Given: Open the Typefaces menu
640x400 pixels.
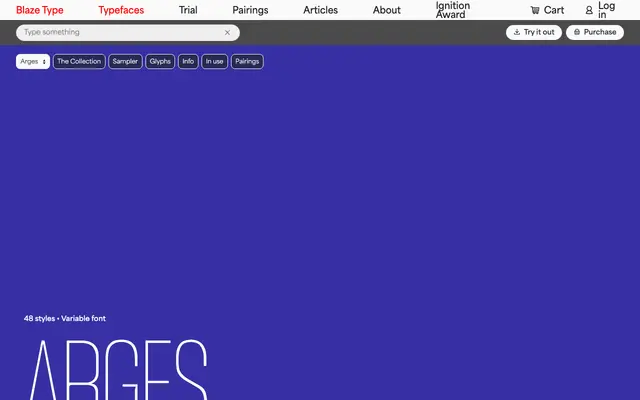Looking at the screenshot, I should click(x=121, y=10).
